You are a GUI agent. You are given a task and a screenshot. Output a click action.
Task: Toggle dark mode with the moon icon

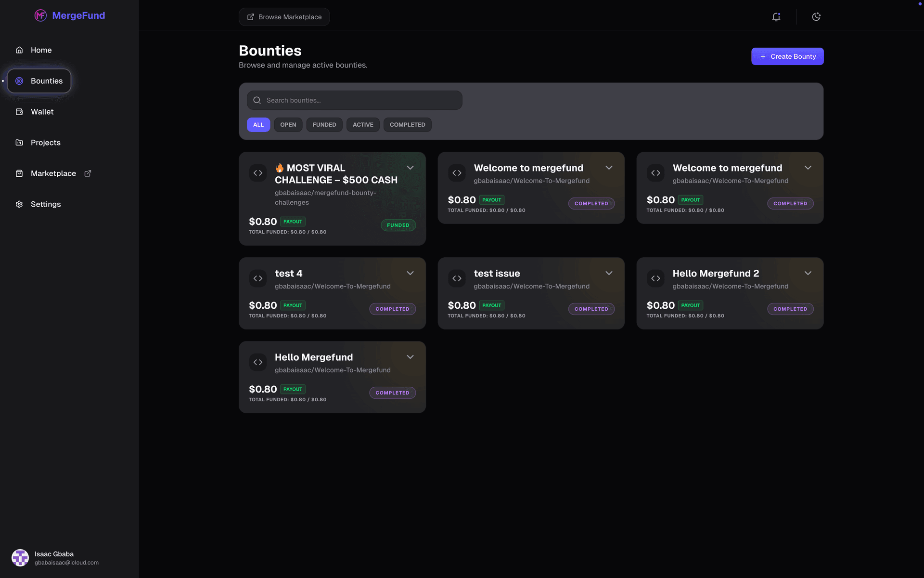[816, 16]
